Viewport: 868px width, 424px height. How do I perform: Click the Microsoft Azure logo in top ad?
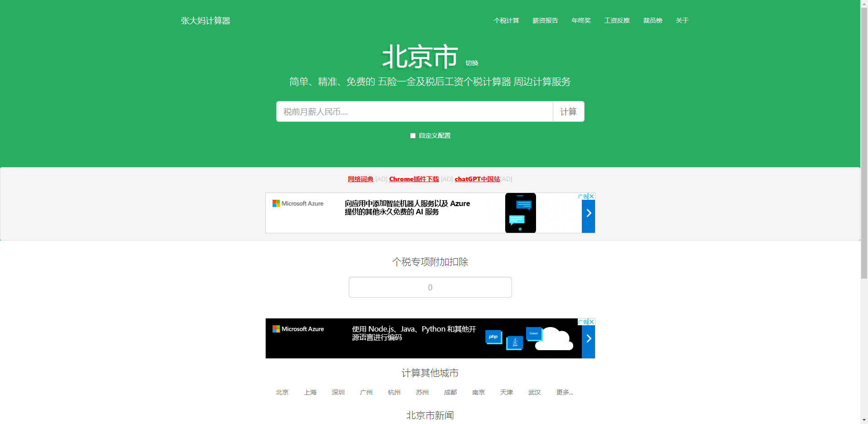click(298, 204)
